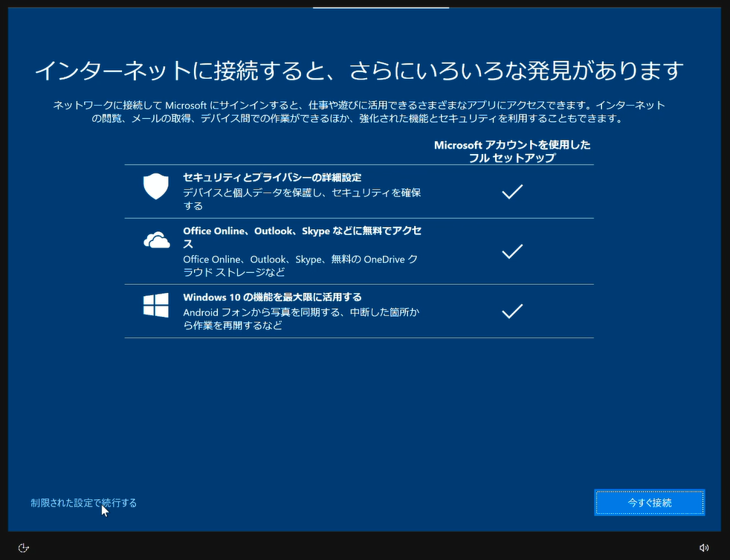Viewport: 730px width, 560px height.
Task: Click the intro paragraph about Microsoft sign-in
Action: click(x=359, y=112)
